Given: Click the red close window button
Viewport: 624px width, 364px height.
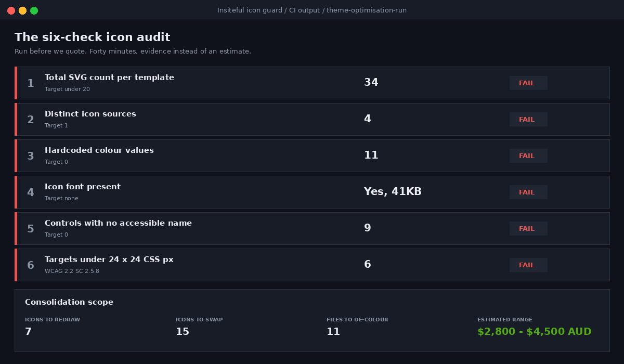Looking at the screenshot, I should [x=11, y=10].
